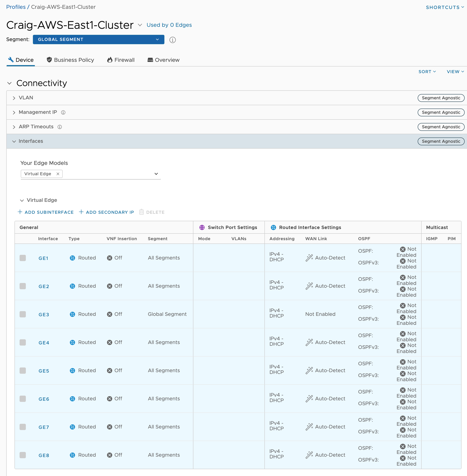Click the Add Secondary IP button
This screenshot has width=467, height=476.
(106, 212)
